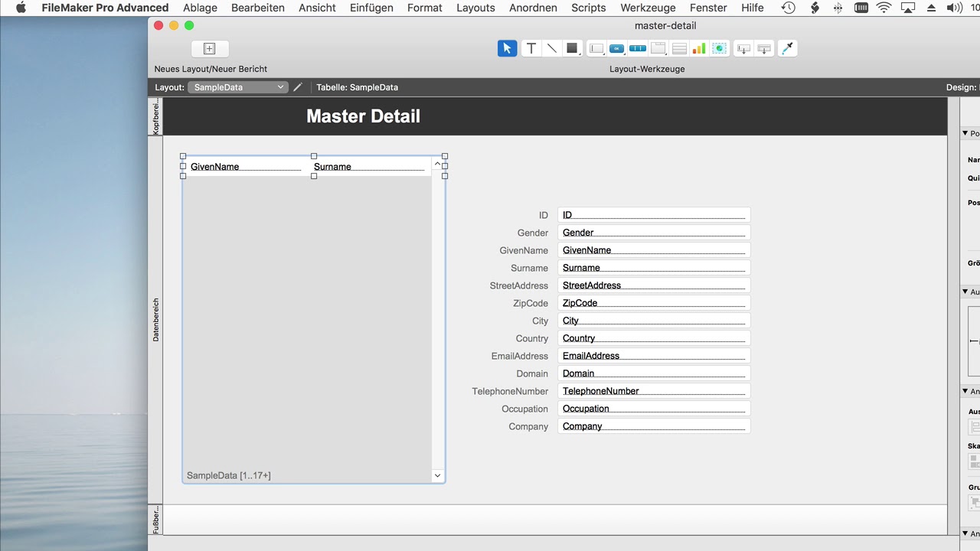Image resolution: width=980 pixels, height=551 pixels.
Task: Select the Master Detail title text
Action: [x=364, y=116]
